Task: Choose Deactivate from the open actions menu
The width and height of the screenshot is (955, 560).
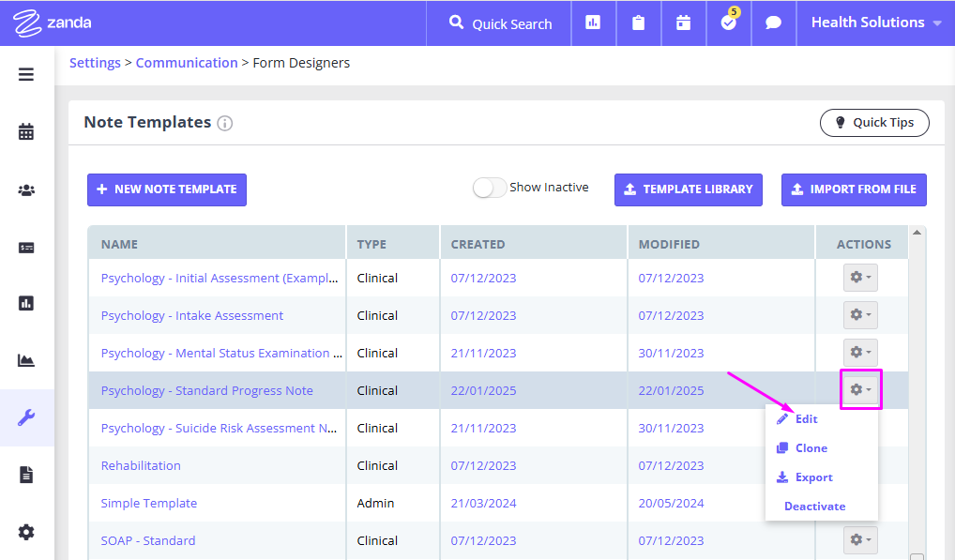Action: [814, 506]
